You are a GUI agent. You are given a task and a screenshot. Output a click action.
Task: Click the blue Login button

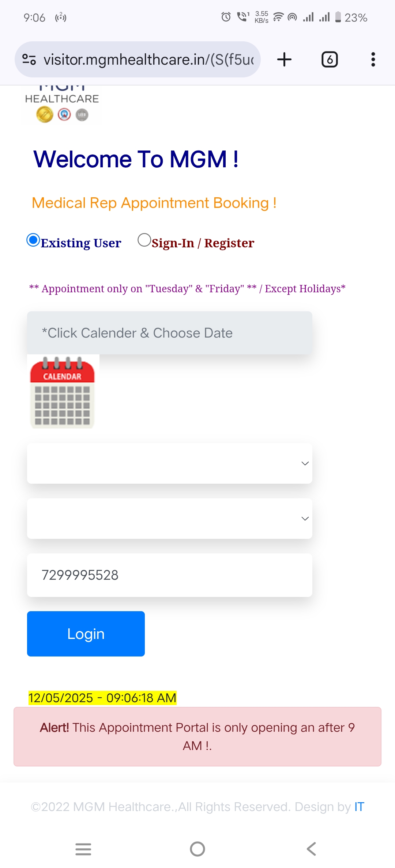pyautogui.click(x=86, y=634)
